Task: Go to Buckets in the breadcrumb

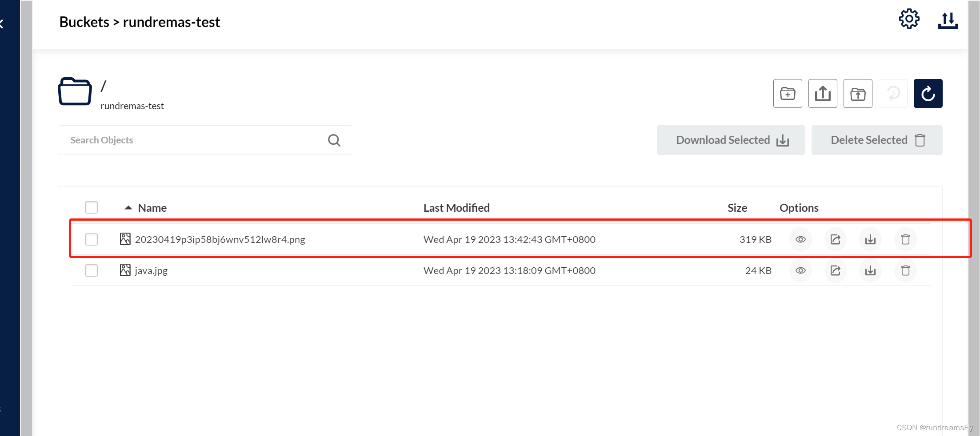Action: point(84,22)
